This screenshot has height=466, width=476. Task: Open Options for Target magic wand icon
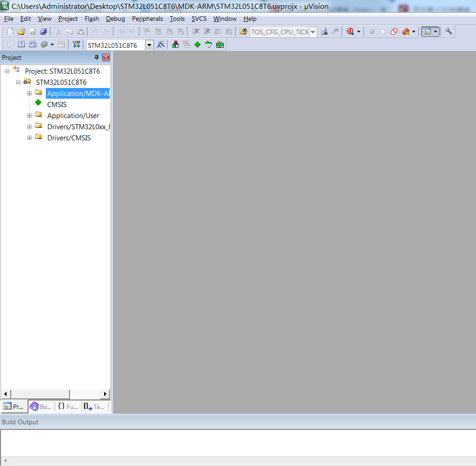[161, 44]
